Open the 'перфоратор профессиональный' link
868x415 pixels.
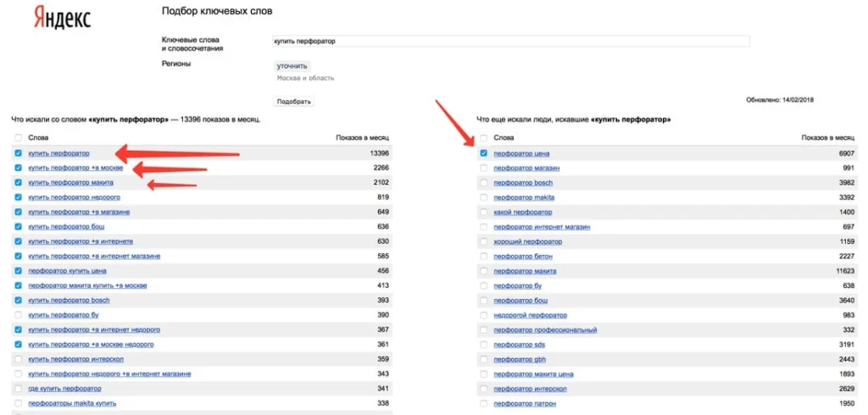pyautogui.click(x=545, y=329)
